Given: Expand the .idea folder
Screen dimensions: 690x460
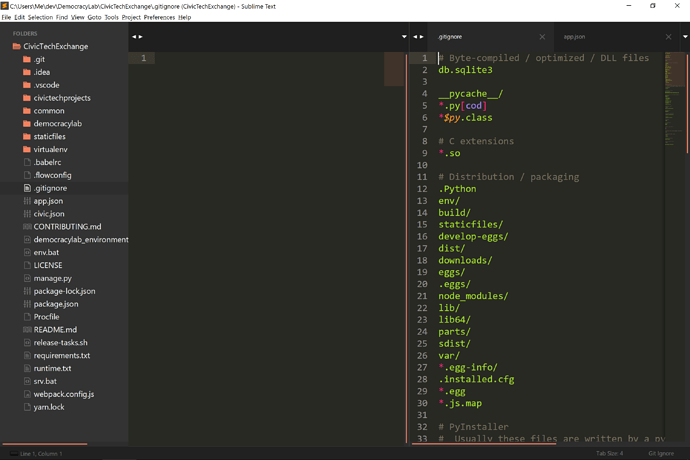Looking at the screenshot, I should [x=27, y=72].
